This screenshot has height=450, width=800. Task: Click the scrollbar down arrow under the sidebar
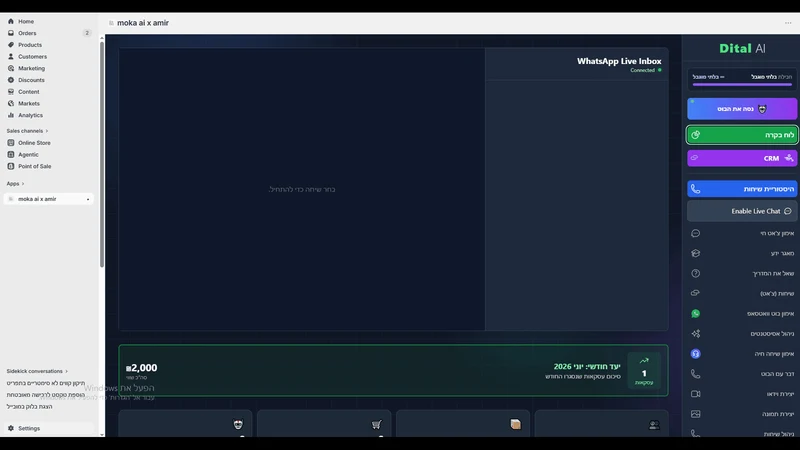click(x=102, y=435)
